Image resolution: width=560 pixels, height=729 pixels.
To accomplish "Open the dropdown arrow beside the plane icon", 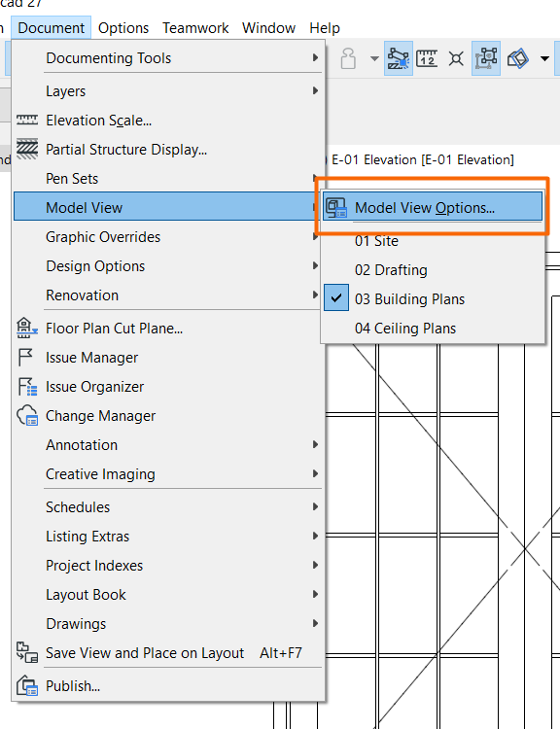I will click(544, 58).
